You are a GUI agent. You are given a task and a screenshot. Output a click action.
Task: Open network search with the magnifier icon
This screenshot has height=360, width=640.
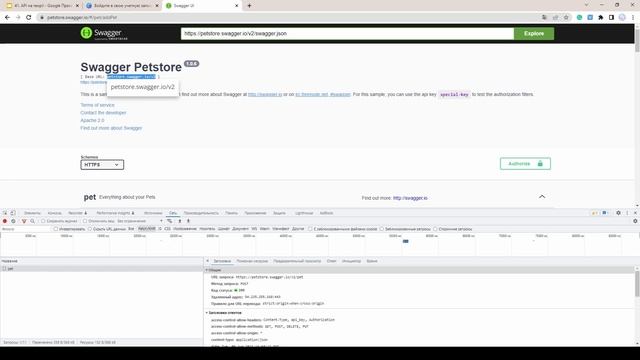click(x=32, y=221)
